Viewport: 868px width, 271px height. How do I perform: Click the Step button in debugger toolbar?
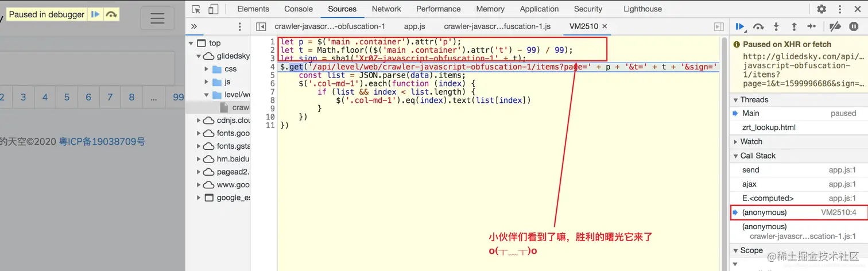pyautogui.click(x=812, y=26)
